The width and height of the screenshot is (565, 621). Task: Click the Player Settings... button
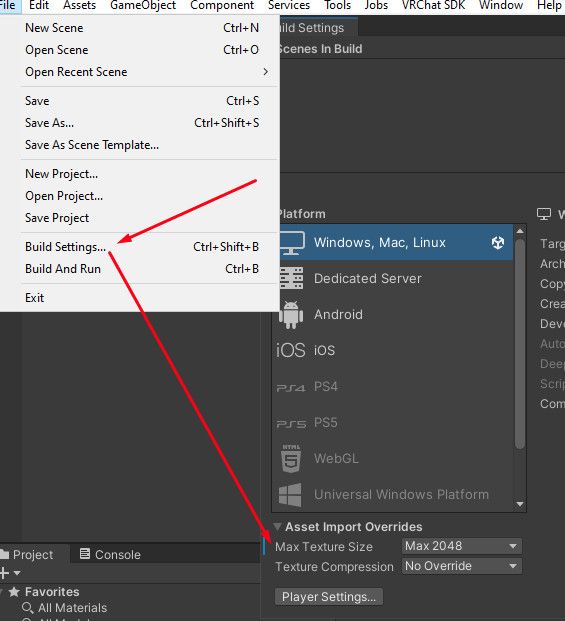pos(329,597)
